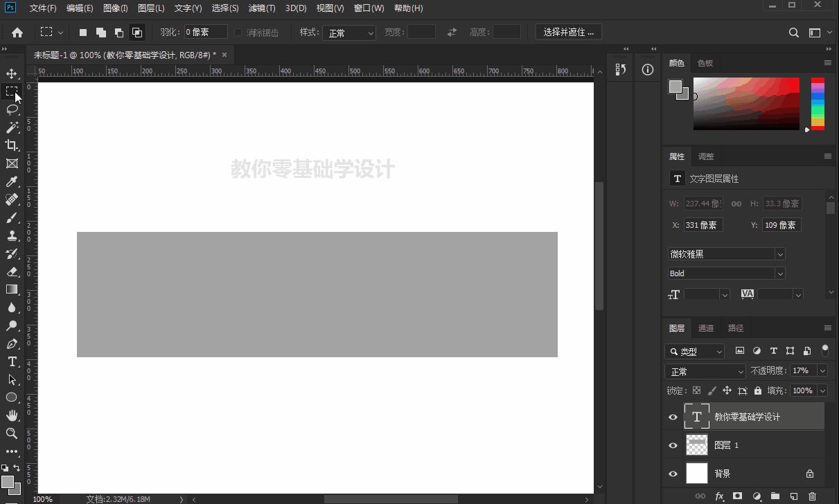Select the Eyedropper tool

point(12,181)
